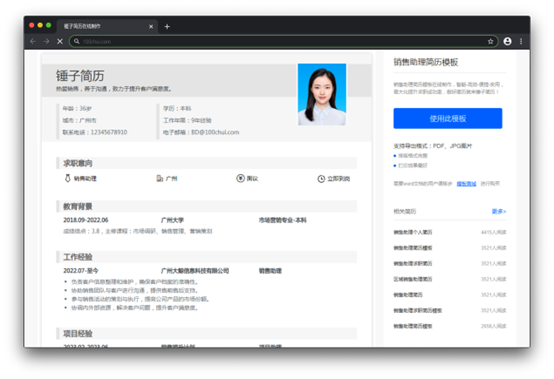Screen dimensions: 554x379
Task: Click the browser back arrow
Action: tap(33, 41)
